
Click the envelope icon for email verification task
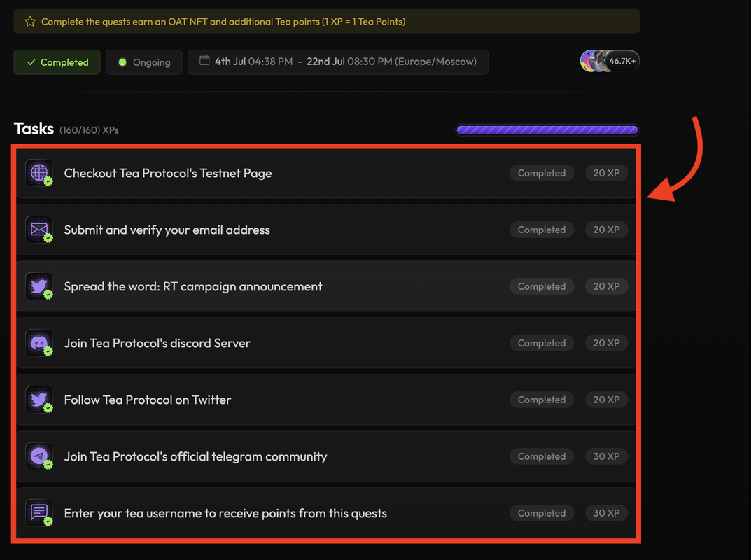tap(39, 230)
